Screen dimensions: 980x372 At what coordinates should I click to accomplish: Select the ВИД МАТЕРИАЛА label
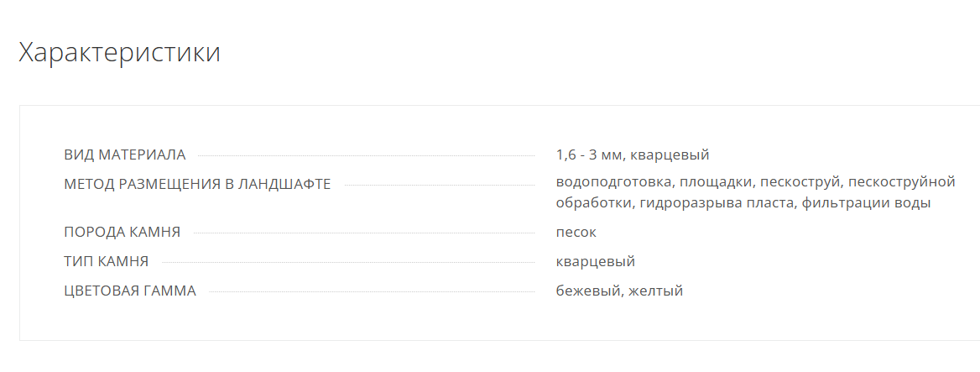(125, 155)
